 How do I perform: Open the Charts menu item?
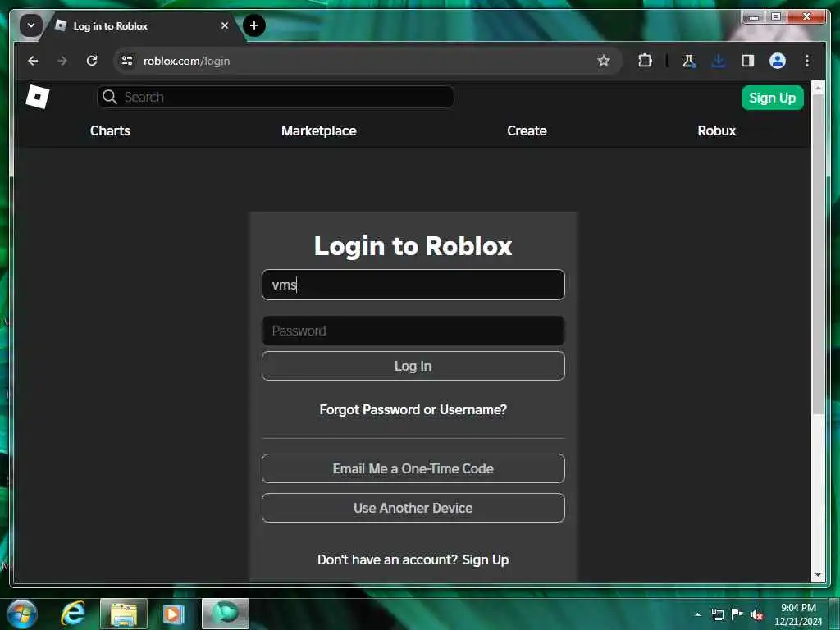click(x=111, y=130)
